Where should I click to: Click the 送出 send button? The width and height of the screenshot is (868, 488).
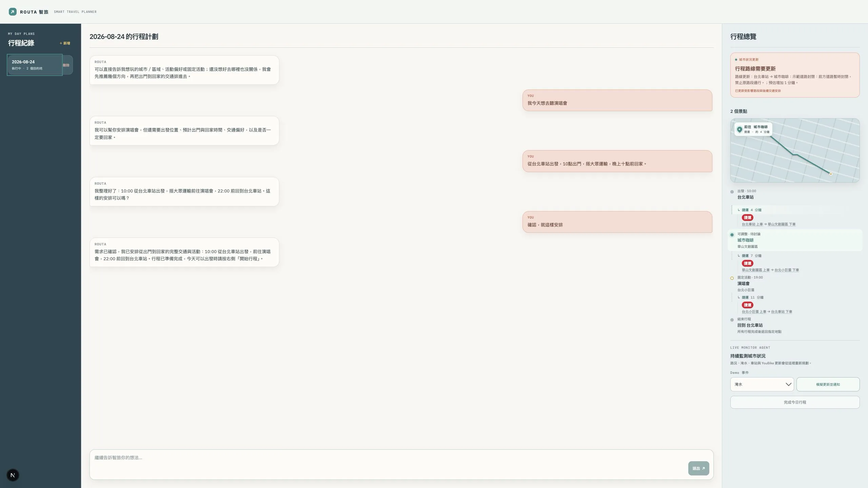click(x=698, y=468)
